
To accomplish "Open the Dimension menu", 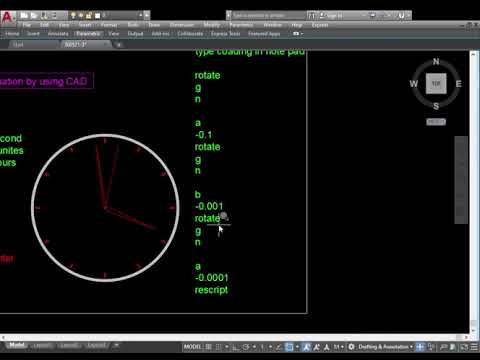I will pyautogui.click(x=182, y=25).
